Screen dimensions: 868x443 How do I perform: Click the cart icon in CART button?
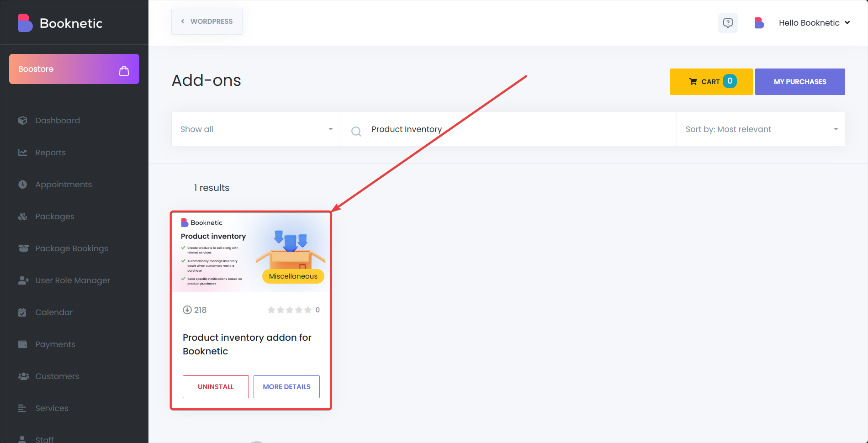point(693,82)
